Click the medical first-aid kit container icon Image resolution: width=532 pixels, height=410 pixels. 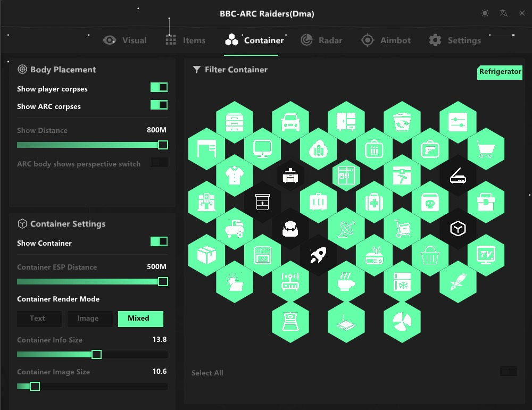pos(374,202)
